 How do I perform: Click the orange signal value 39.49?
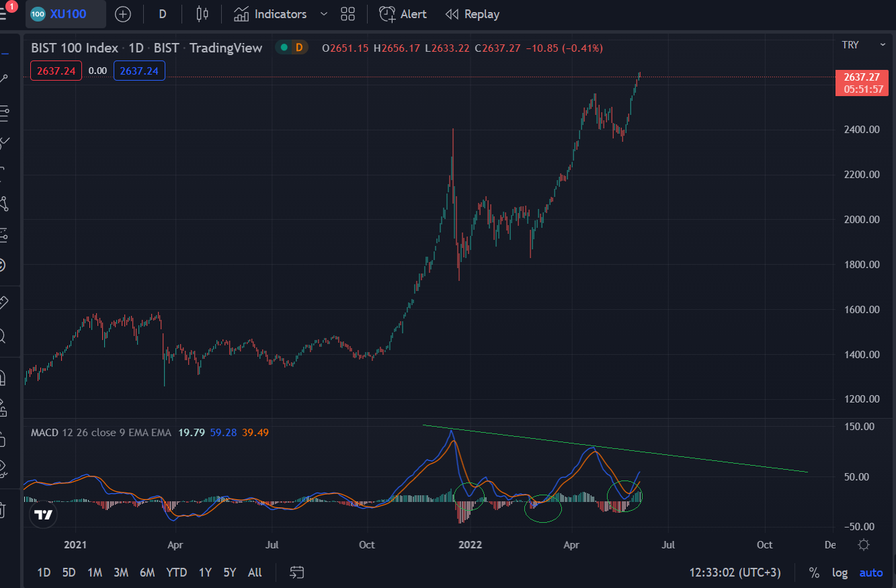[x=255, y=433]
